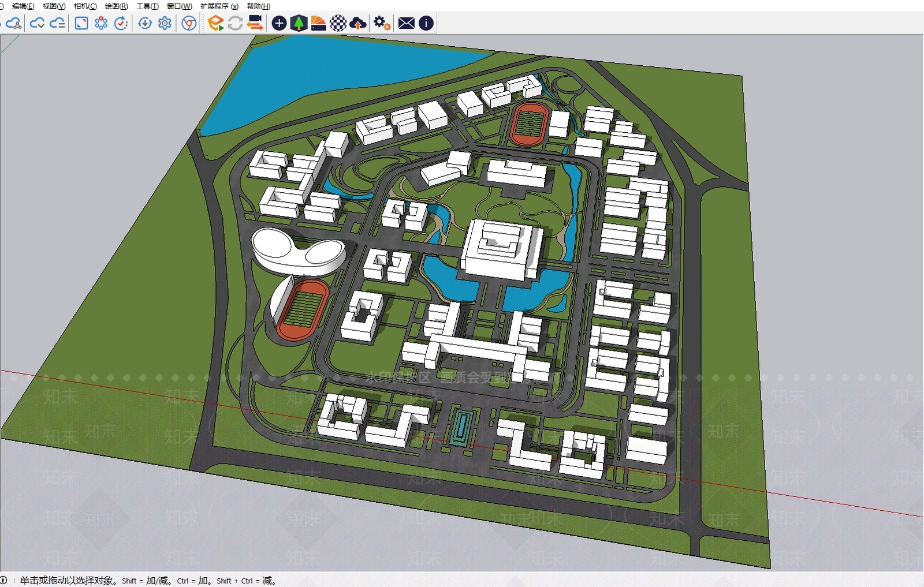Screen dimensions: 924x587
Task: Click the blue gear settings icon
Action: coord(165,23)
